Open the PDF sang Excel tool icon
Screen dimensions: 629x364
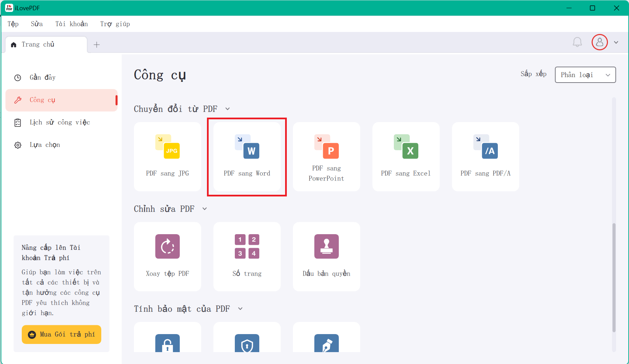pos(406,146)
